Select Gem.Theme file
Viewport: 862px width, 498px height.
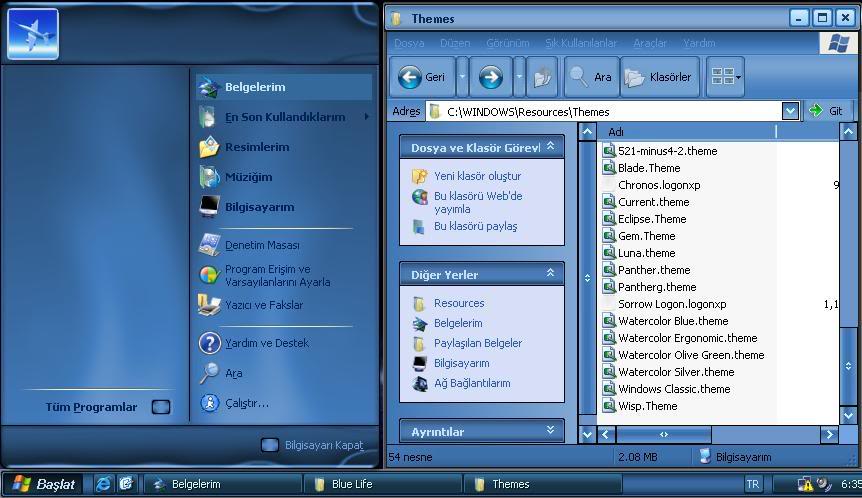(x=639, y=236)
